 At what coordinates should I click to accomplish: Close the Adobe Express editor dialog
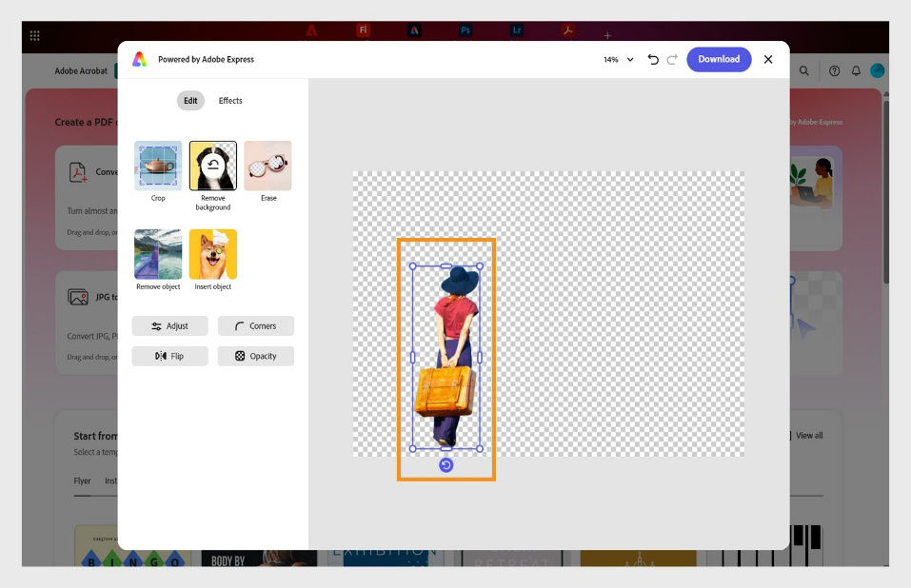pos(768,59)
